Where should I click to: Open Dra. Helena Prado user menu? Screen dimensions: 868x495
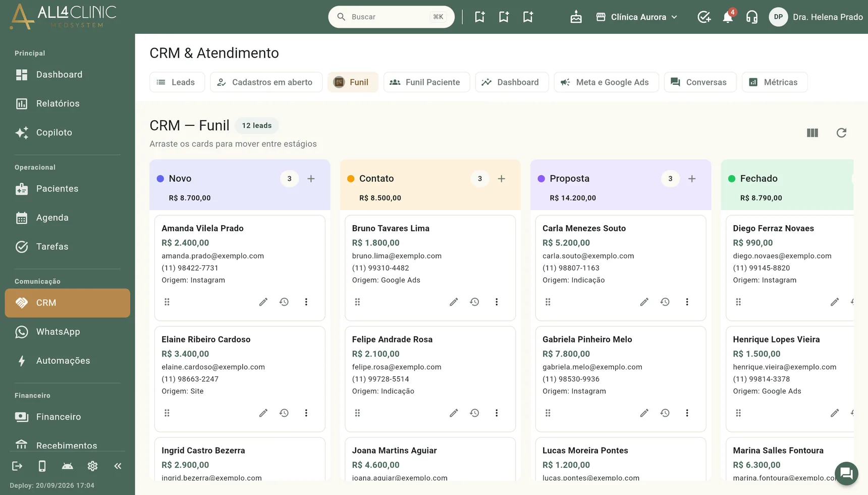pyautogui.click(x=816, y=17)
